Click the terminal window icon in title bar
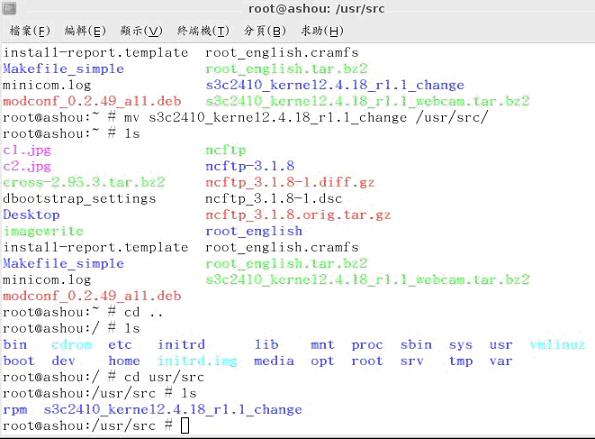This screenshot has width=595, height=439. coord(9,8)
